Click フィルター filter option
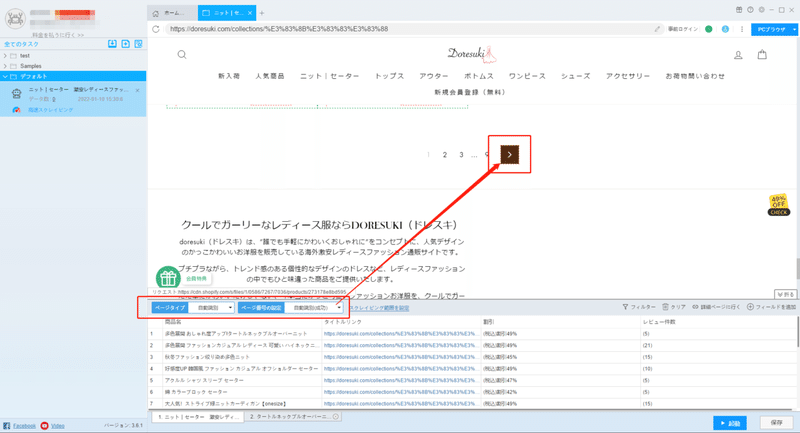 pyautogui.click(x=639, y=307)
